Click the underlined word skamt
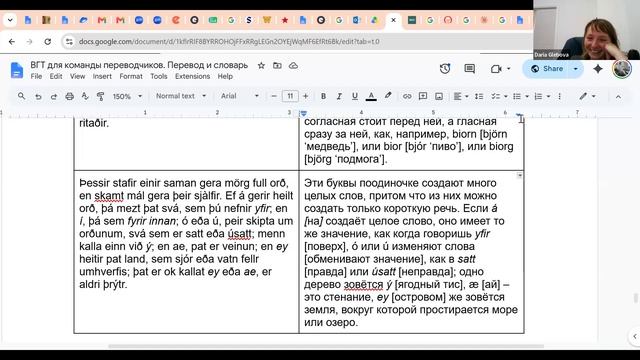 109,196
